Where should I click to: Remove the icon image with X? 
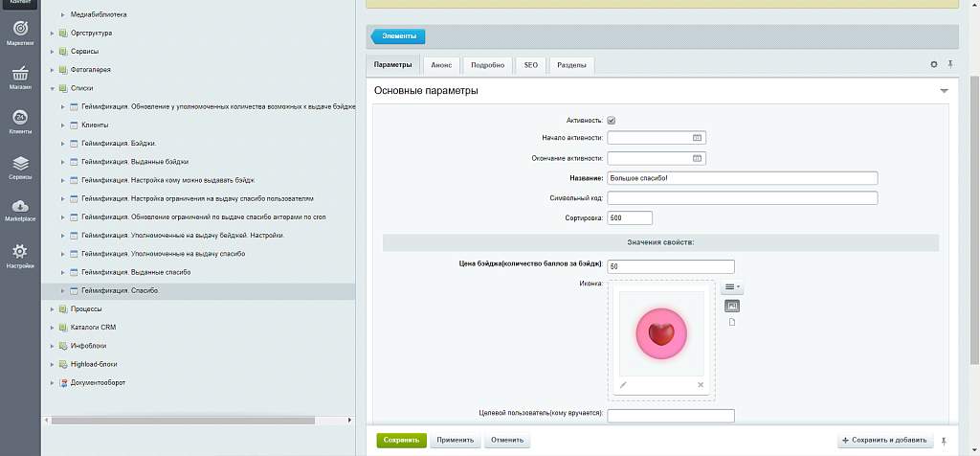click(x=701, y=384)
